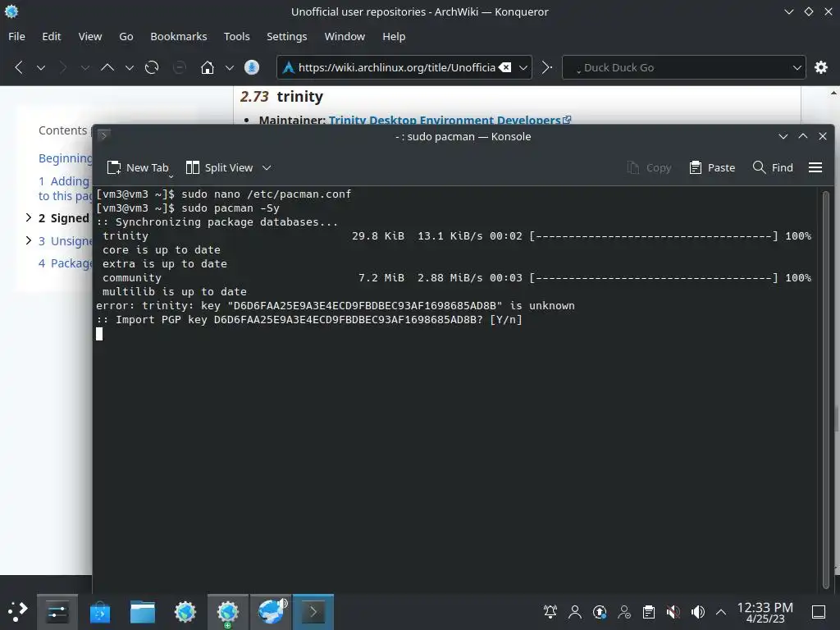
Task: Expand the Split View dropdown arrow
Action: (x=267, y=167)
